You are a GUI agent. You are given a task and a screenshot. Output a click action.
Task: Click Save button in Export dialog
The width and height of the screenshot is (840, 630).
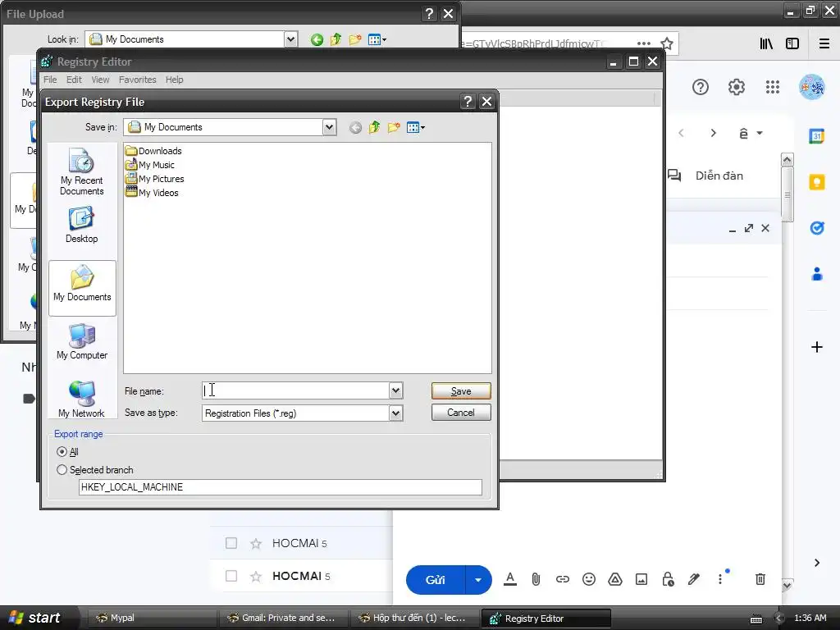461,390
